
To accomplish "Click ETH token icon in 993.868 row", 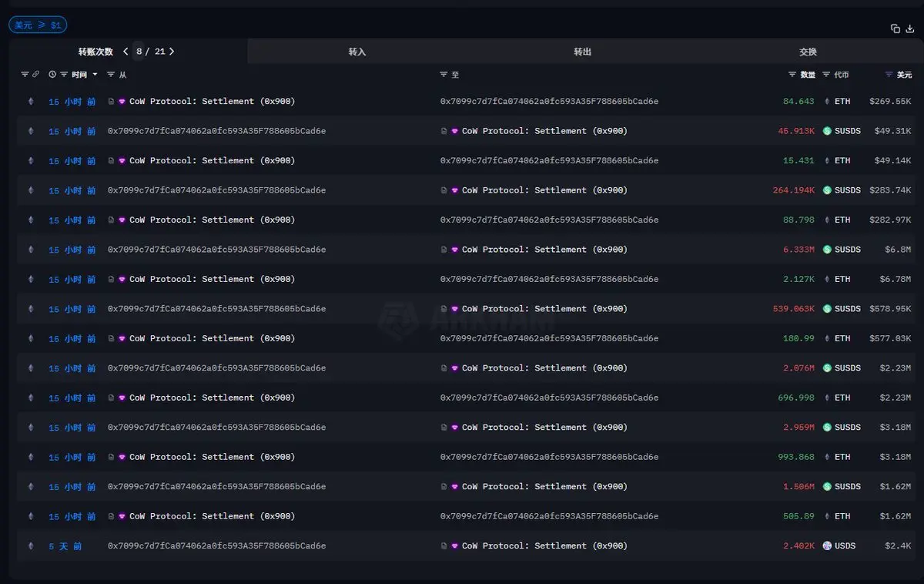I will [827, 458].
